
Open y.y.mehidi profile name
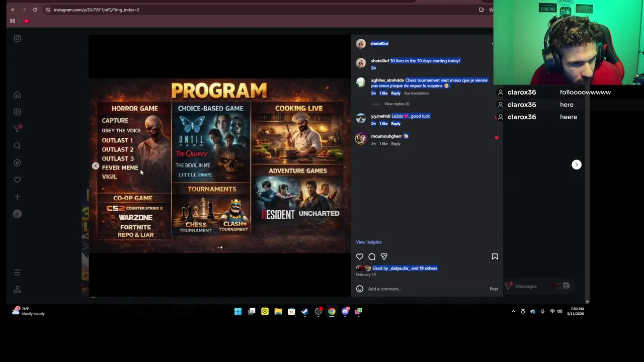click(380, 116)
